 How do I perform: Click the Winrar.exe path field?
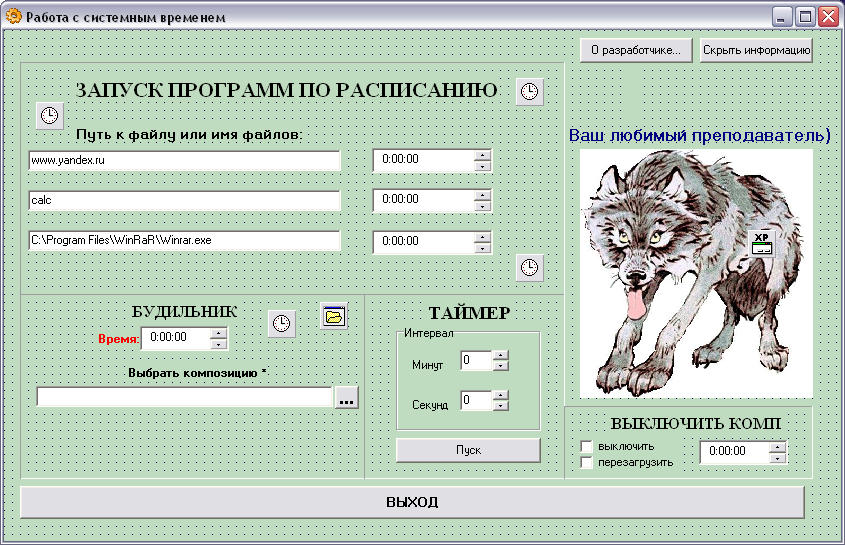pyautogui.click(x=184, y=240)
